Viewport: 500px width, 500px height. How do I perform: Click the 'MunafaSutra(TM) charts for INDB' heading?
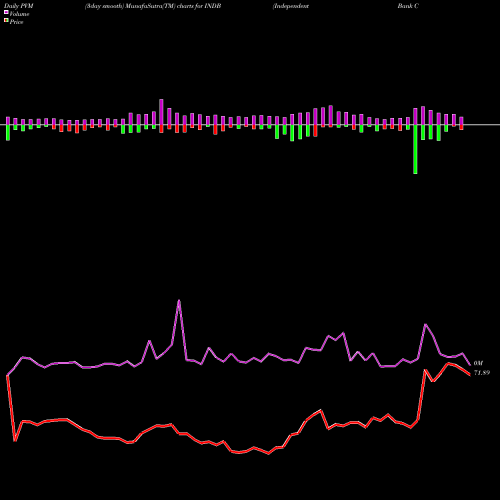pyautogui.click(x=173, y=6)
